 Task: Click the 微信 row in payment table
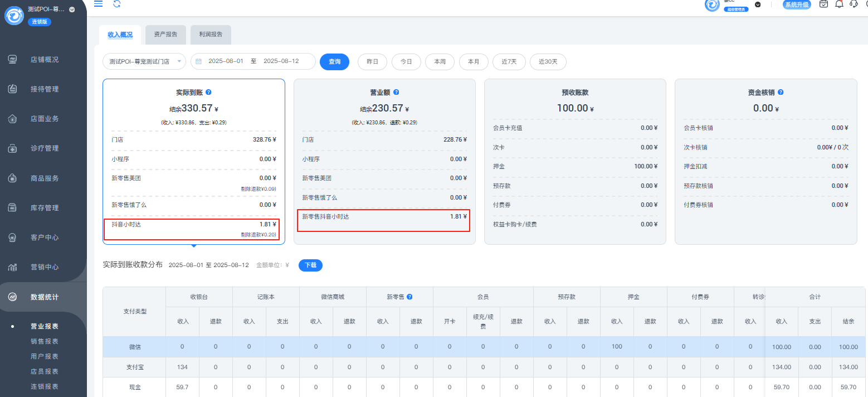[x=485, y=347]
